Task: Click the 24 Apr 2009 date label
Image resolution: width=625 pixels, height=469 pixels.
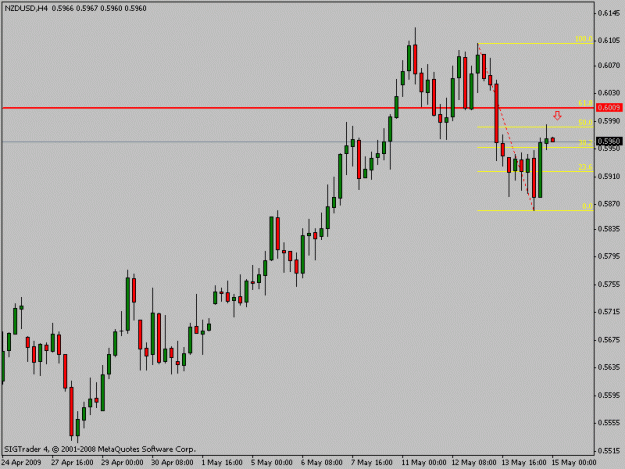Action: 21,462
